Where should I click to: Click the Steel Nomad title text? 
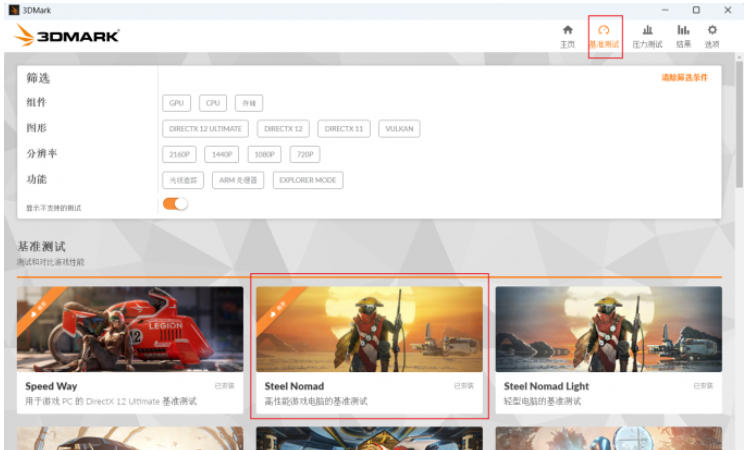pyautogui.click(x=294, y=386)
